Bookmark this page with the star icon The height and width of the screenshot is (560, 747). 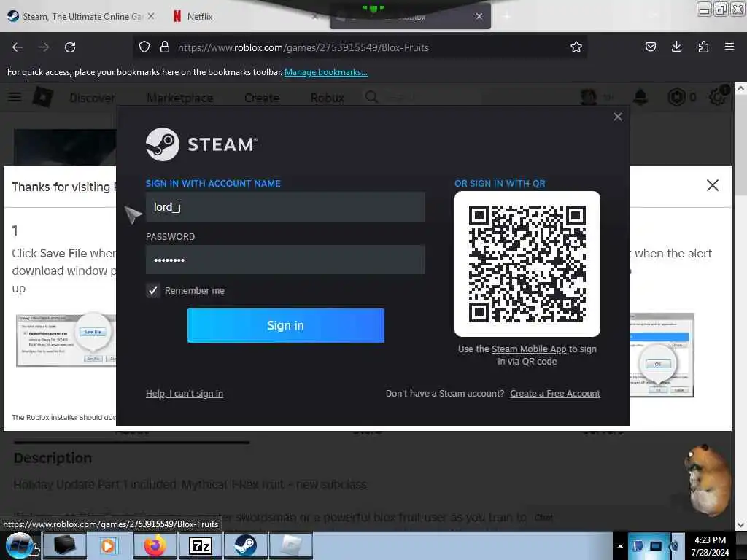pos(576,47)
